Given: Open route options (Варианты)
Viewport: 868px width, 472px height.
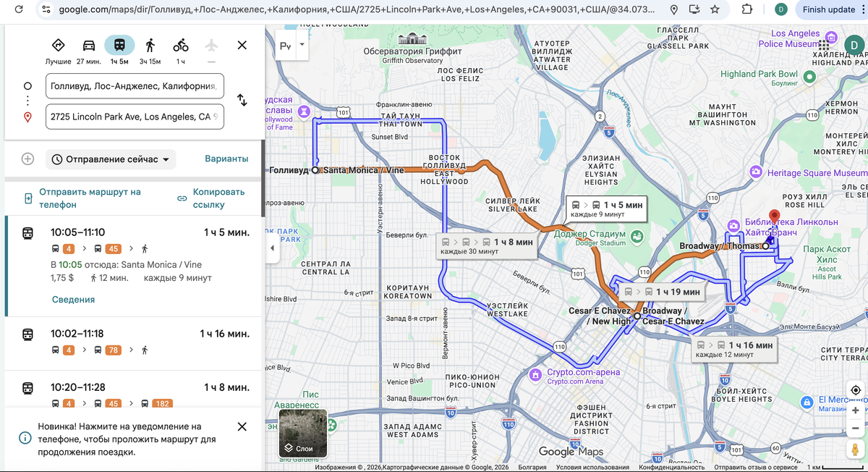Looking at the screenshot, I should click(x=226, y=159).
